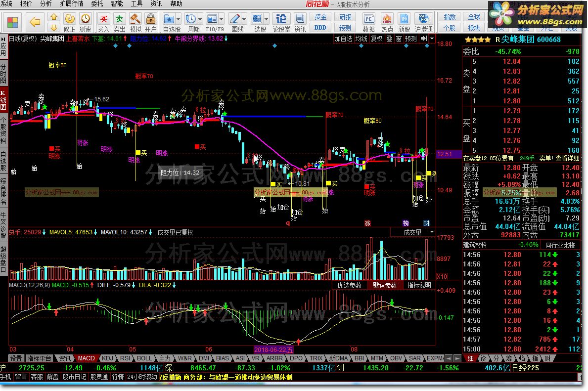588x391 pixels.
Task: Select the 细 detail tab in right panel
Action: pyautogui.click(x=470, y=358)
